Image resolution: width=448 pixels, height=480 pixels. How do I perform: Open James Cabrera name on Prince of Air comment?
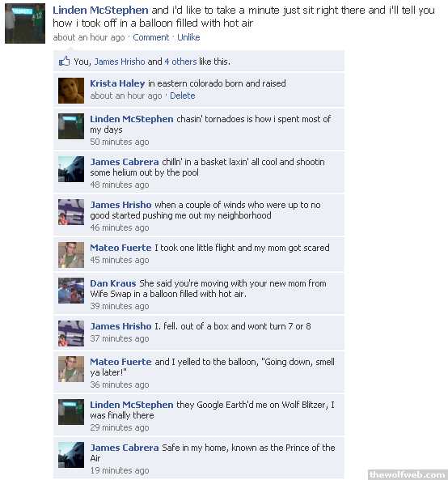(125, 448)
